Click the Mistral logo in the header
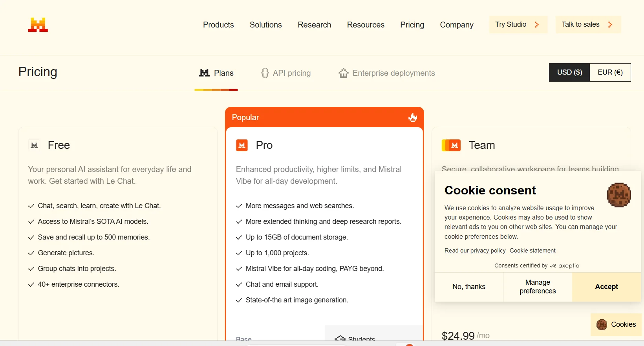 (38, 25)
